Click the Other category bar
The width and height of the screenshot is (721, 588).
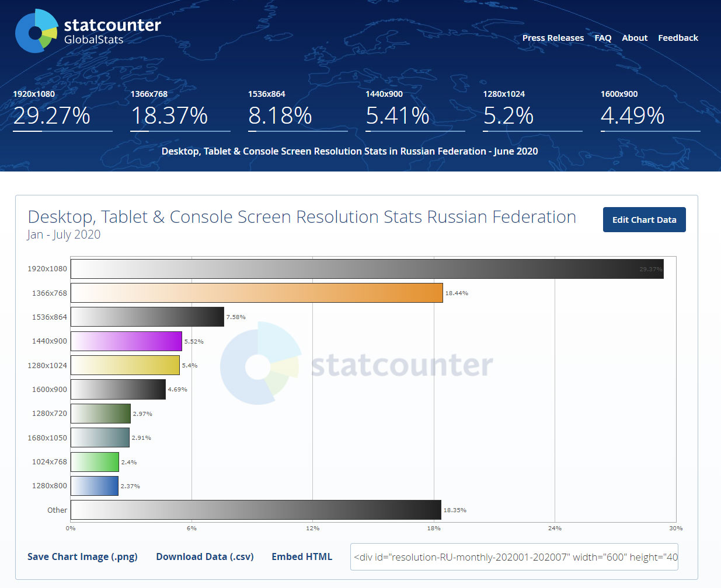256,510
